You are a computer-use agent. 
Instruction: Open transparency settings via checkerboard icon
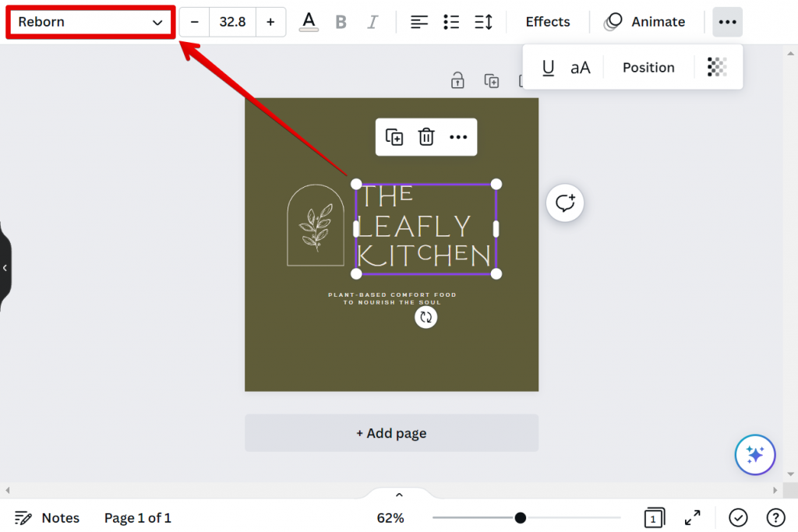(x=716, y=67)
